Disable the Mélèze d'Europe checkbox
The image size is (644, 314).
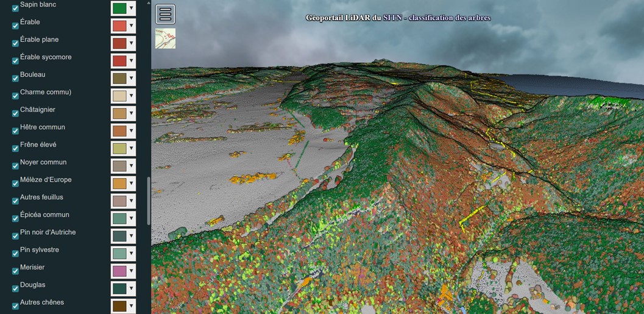click(15, 184)
